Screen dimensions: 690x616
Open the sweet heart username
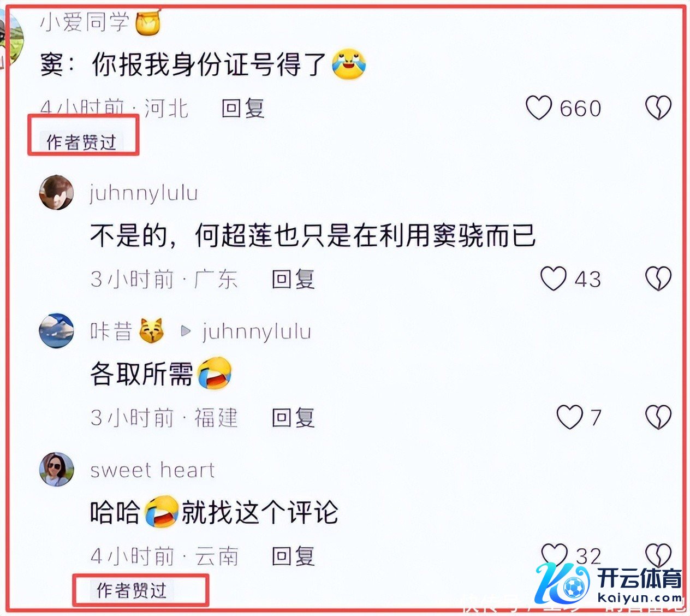[x=152, y=470]
